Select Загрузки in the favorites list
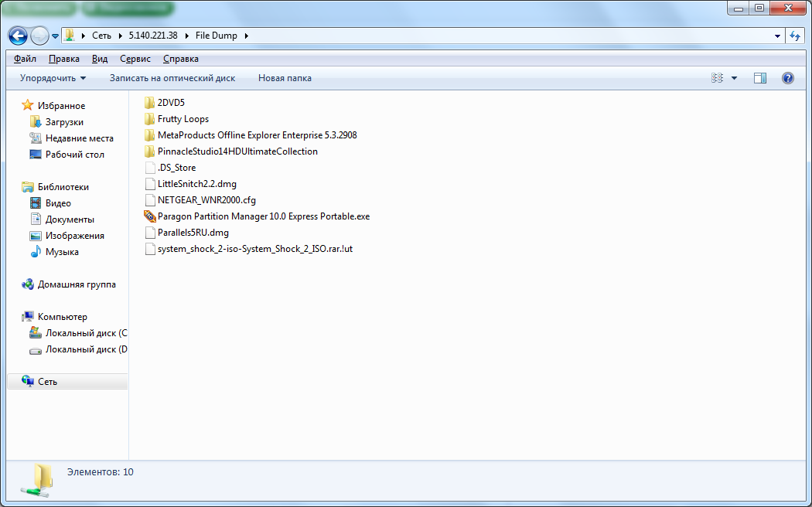Image resolution: width=812 pixels, height=507 pixels. click(x=64, y=122)
